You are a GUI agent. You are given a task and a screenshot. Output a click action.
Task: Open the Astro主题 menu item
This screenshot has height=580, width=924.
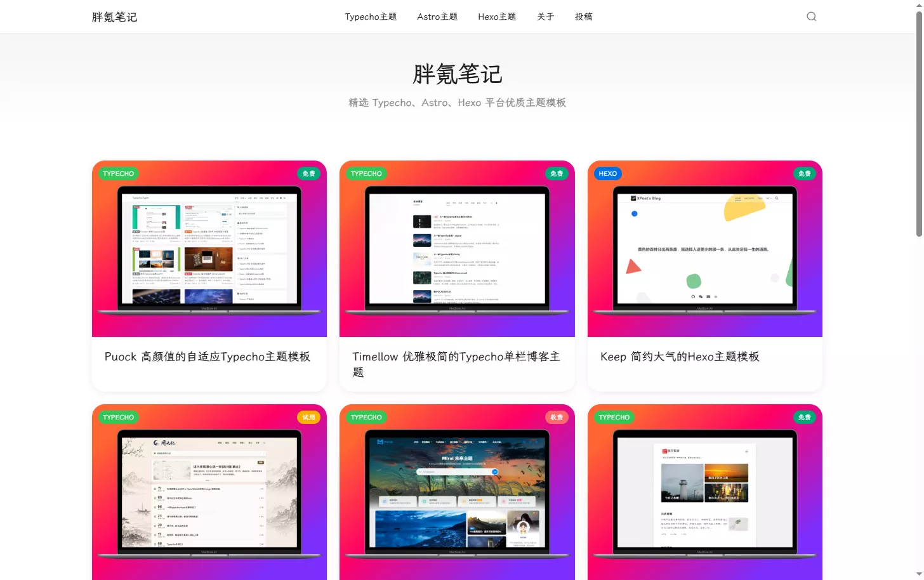coord(437,16)
